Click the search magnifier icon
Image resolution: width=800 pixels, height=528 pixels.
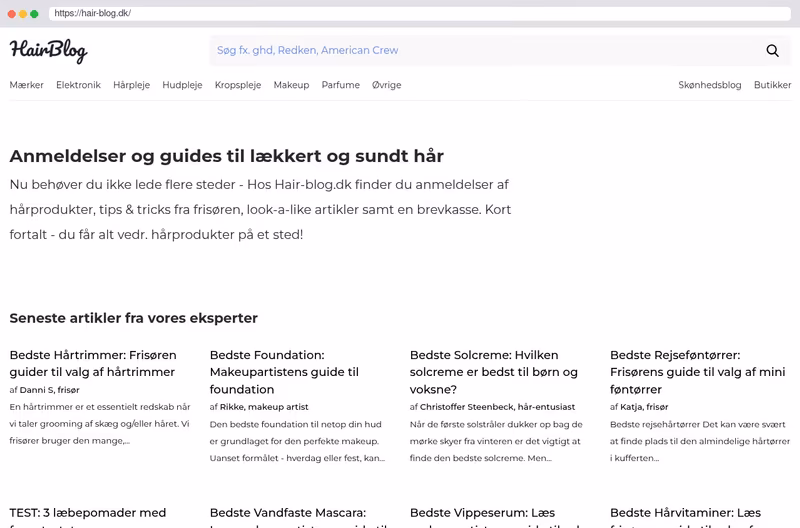pyautogui.click(x=772, y=51)
